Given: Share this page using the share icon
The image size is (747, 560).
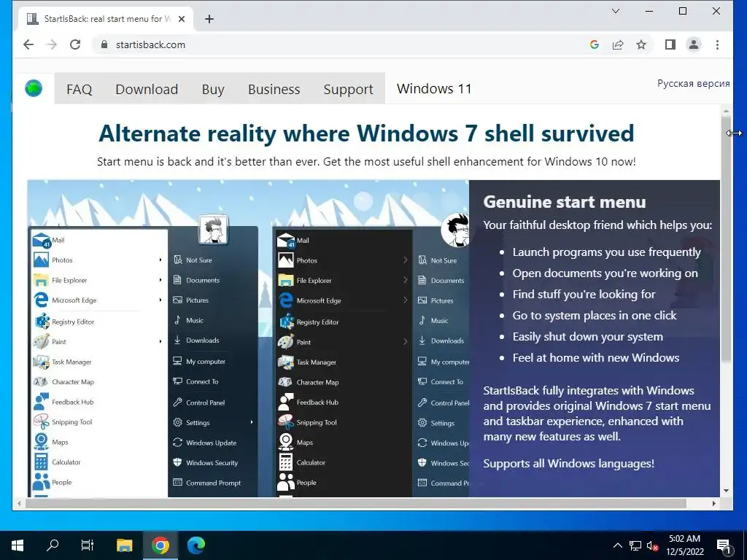Looking at the screenshot, I should (x=618, y=44).
